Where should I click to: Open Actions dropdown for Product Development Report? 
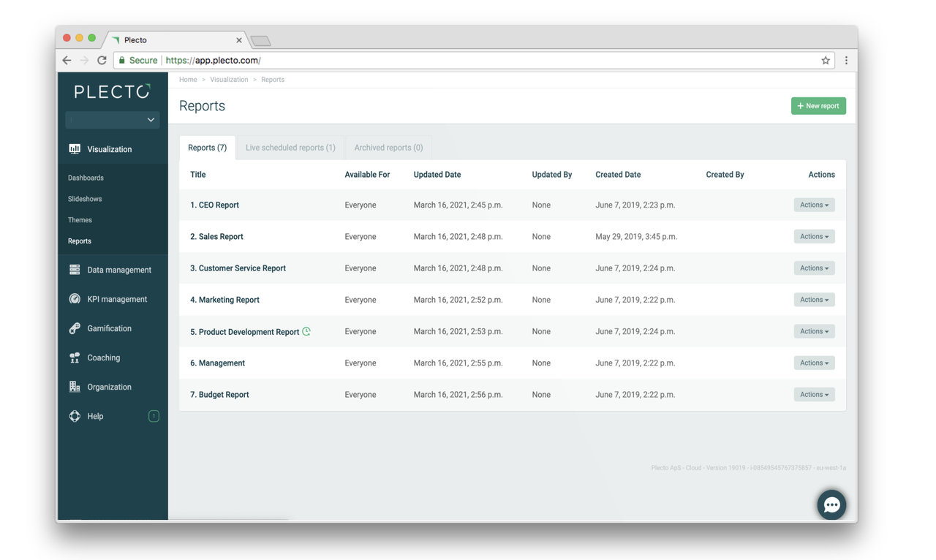pyautogui.click(x=814, y=331)
